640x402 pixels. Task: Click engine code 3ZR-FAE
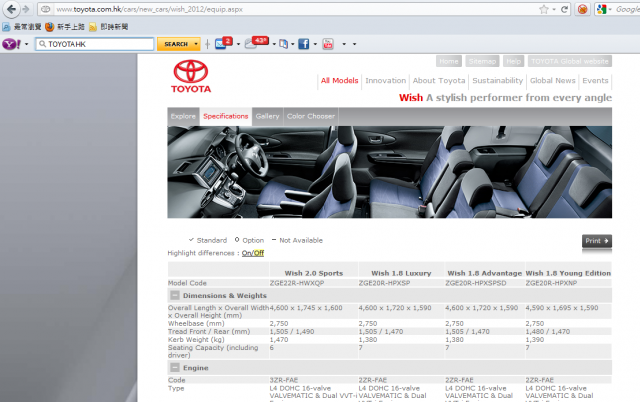[284, 380]
